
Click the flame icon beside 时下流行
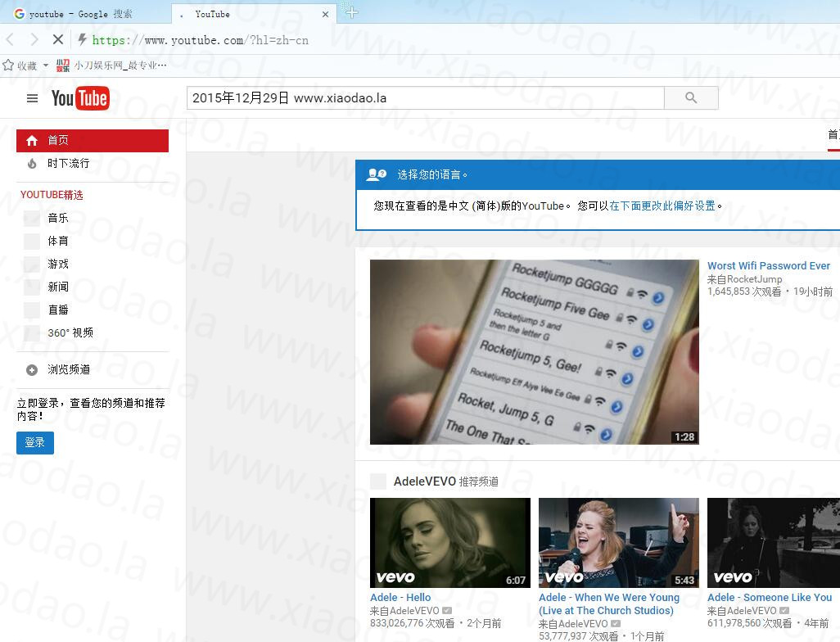point(32,164)
